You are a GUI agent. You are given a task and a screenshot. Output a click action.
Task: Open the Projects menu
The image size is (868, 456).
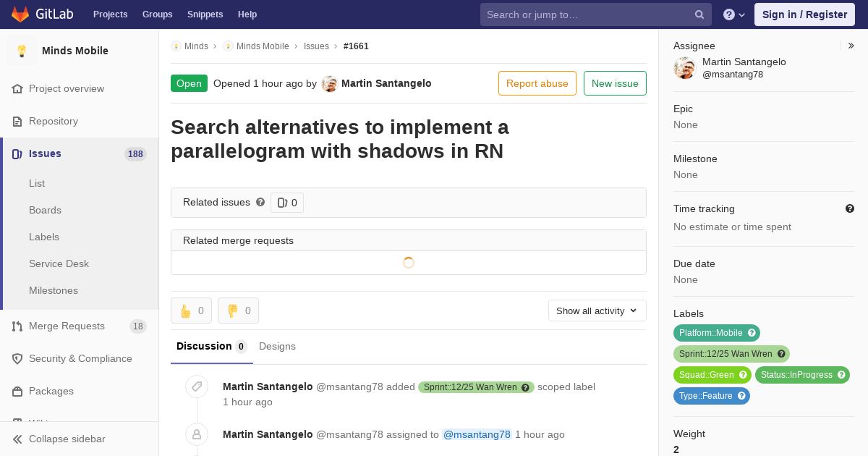[110, 14]
